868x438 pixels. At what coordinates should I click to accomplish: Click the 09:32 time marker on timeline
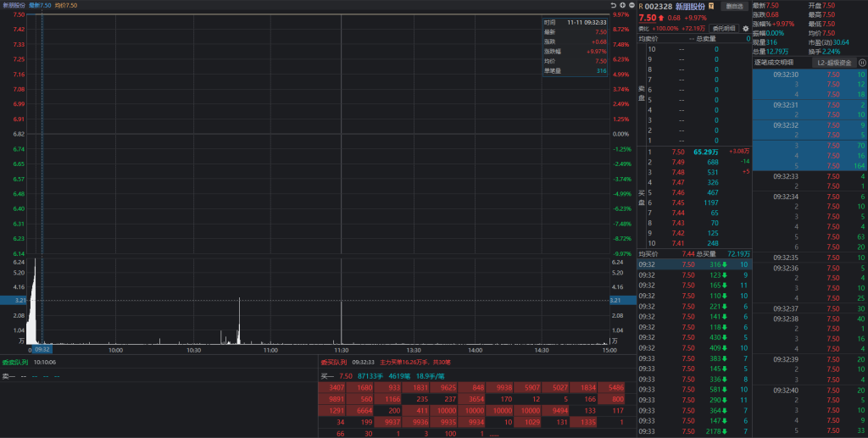pos(42,349)
